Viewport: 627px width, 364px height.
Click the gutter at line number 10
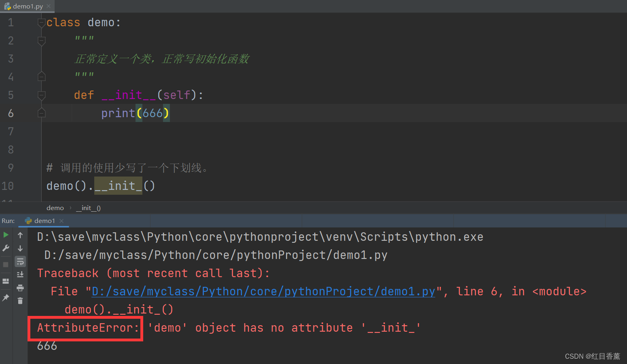point(8,186)
